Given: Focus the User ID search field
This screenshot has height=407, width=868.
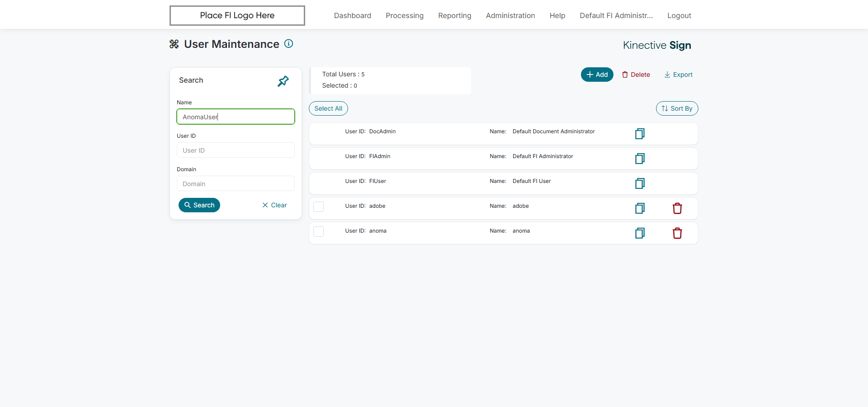Looking at the screenshot, I should pos(236,150).
